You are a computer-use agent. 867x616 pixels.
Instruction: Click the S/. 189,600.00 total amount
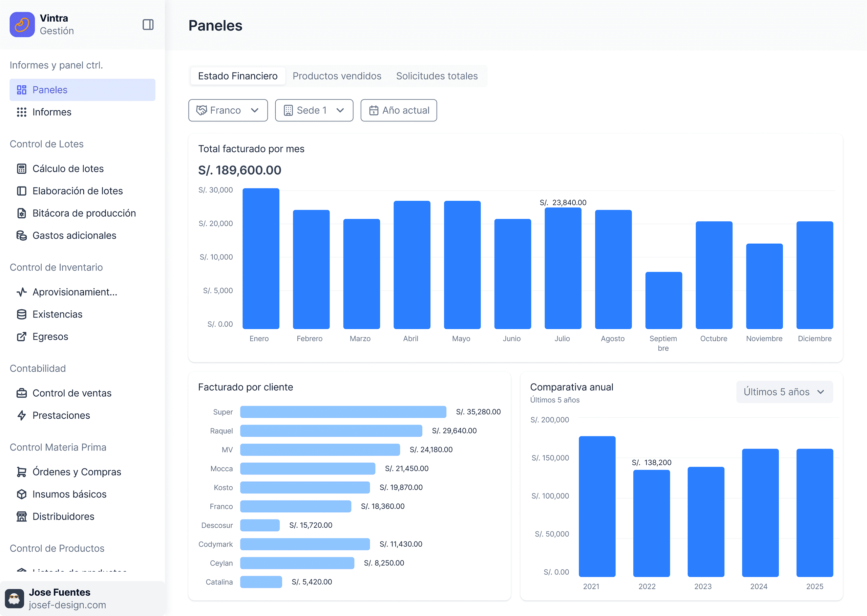pyautogui.click(x=240, y=170)
